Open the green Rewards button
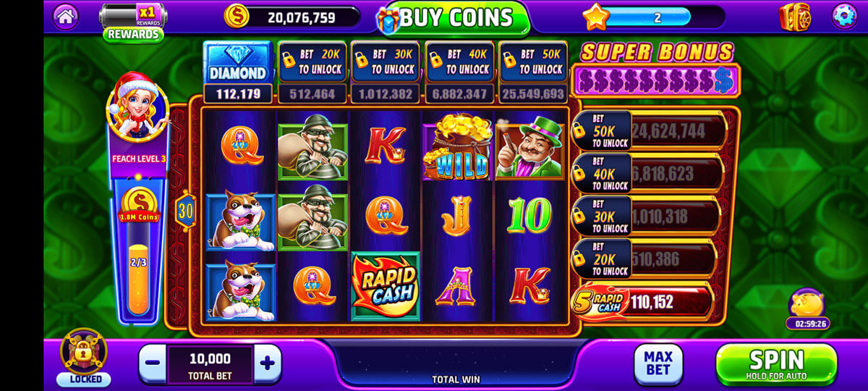The image size is (868, 391). (x=132, y=33)
